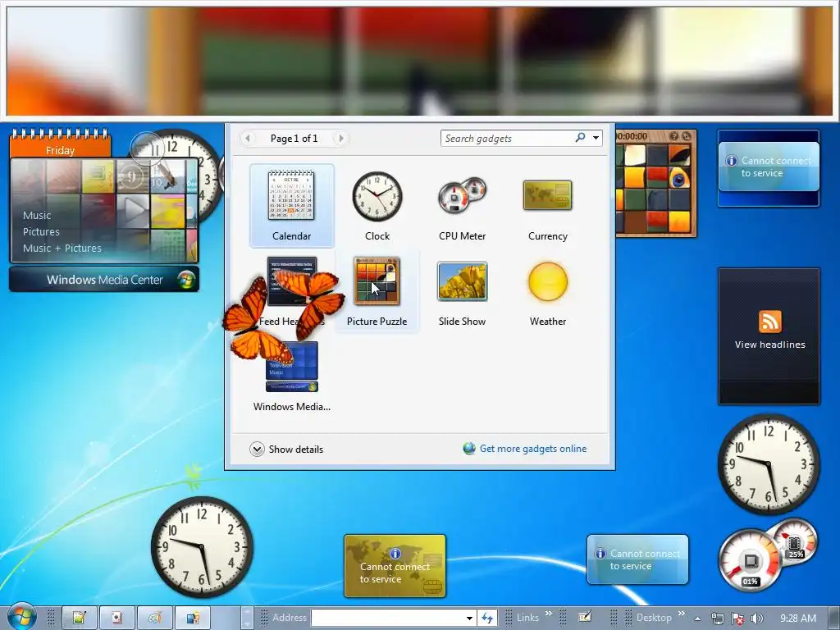Viewport: 840px width, 630px height.
Task: Open the Action Center flag icon
Action: [x=737, y=619]
